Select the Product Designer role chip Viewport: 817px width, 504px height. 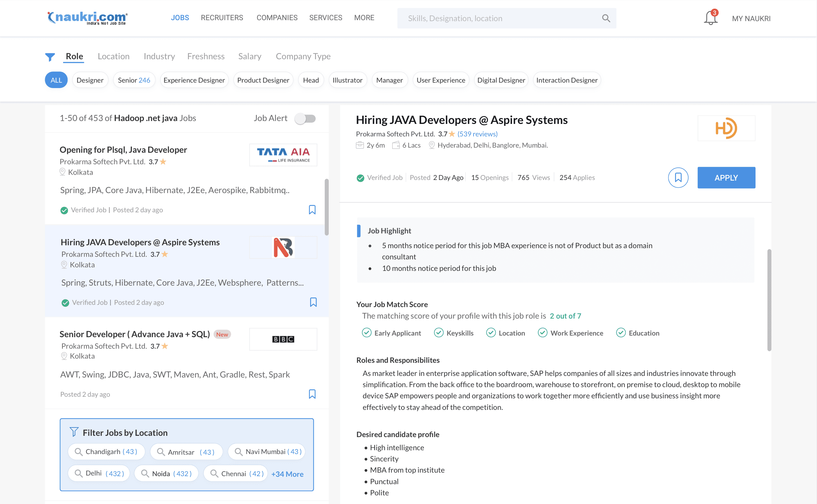[263, 80]
